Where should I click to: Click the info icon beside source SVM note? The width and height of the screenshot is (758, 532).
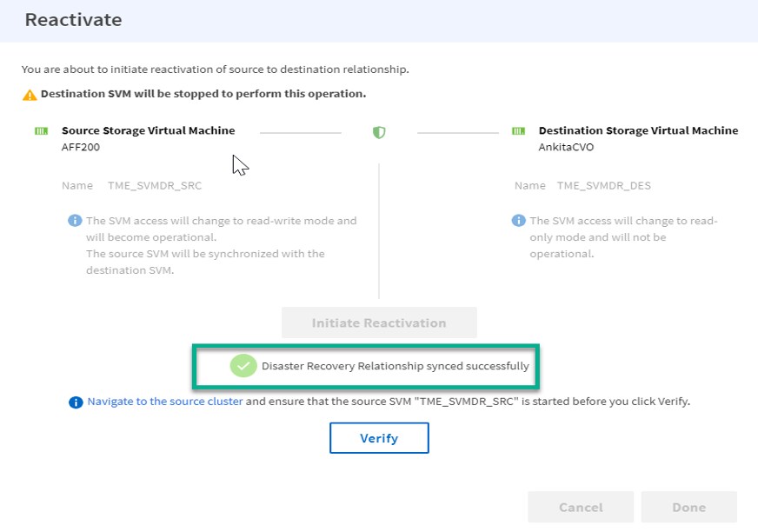74,221
